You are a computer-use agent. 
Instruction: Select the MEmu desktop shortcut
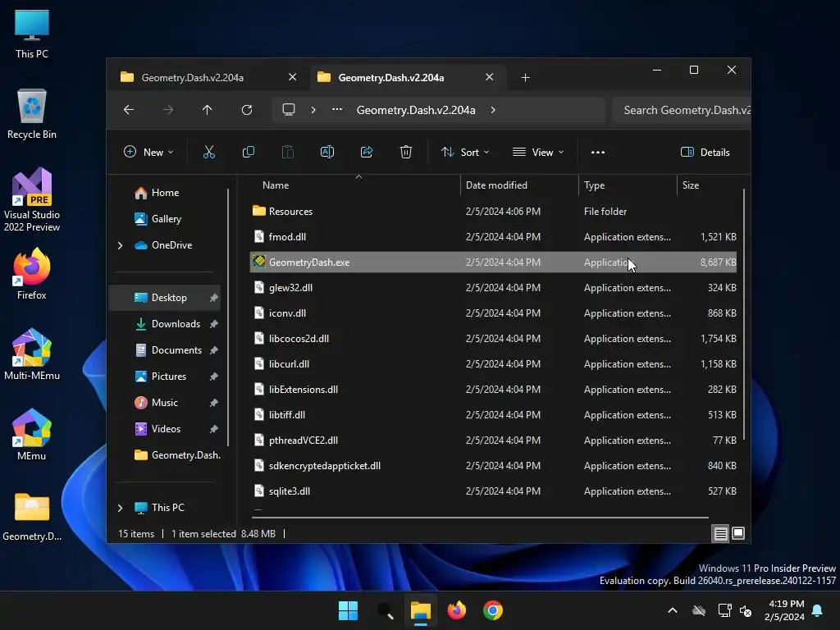(32, 435)
